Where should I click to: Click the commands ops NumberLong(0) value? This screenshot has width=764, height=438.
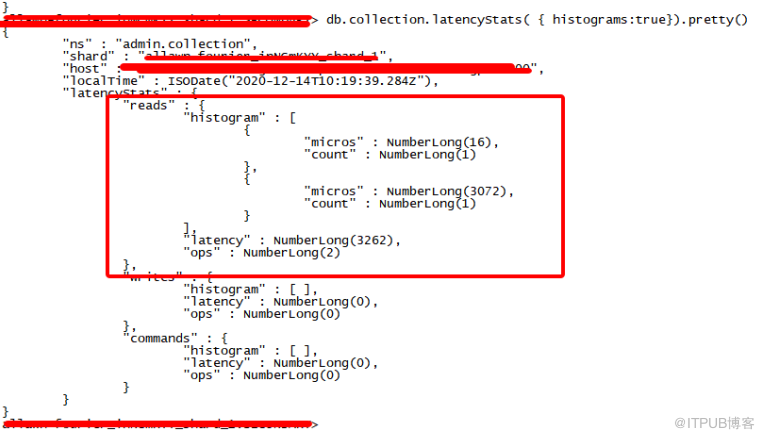pyautogui.click(x=291, y=375)
